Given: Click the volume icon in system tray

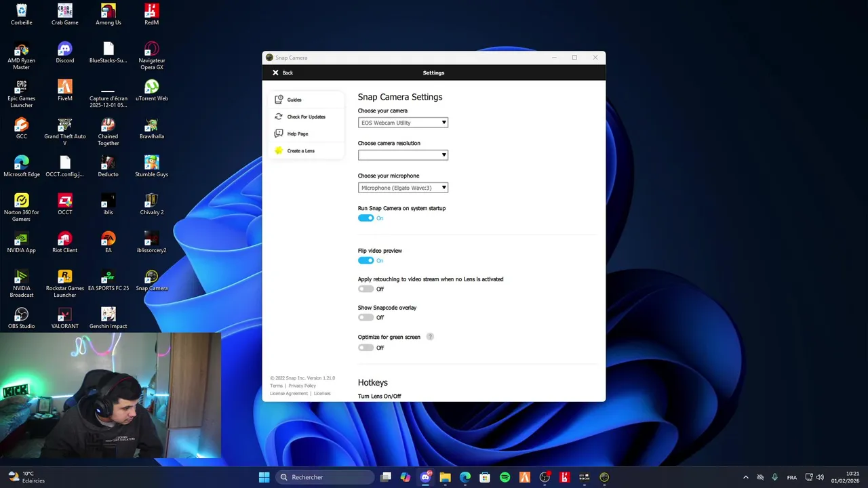Looking at the screenshot, I should click(820, 477).
